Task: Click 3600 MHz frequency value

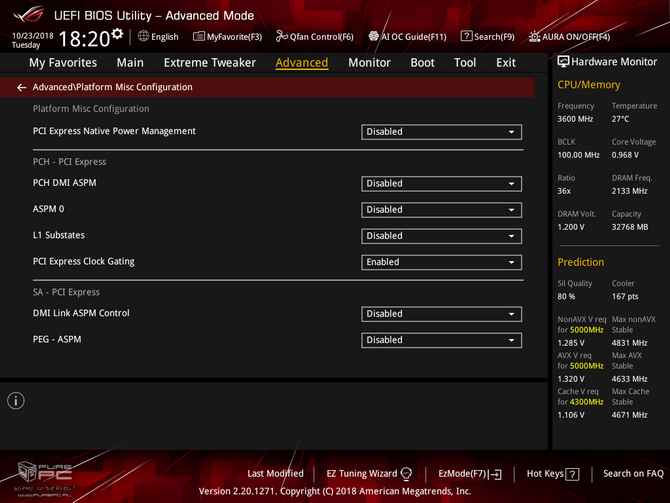Action: [575, 119]
